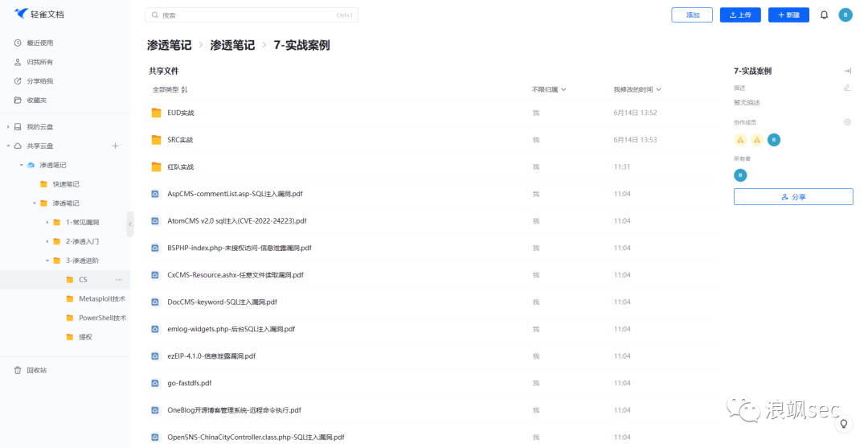Select the 快速笔记 folder in tree
Image resolution: width=868 pixels, height=448 pixels.
(x=65, y=184)
